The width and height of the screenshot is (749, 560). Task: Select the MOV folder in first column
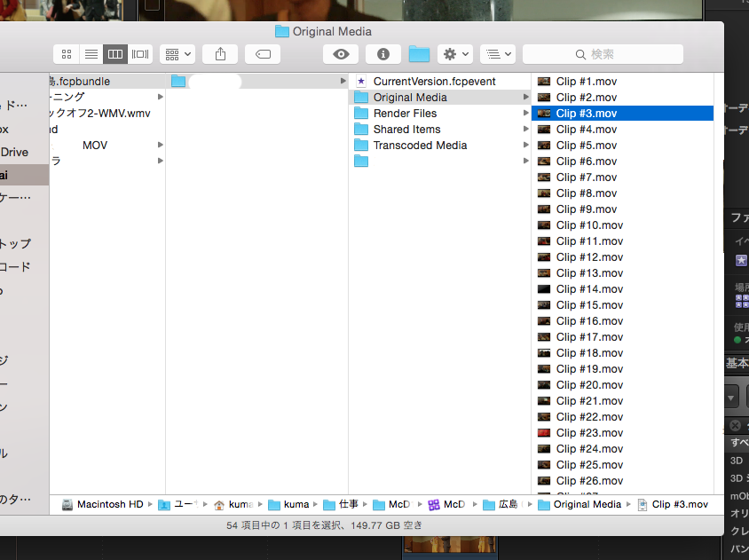(x=107, y=146)
